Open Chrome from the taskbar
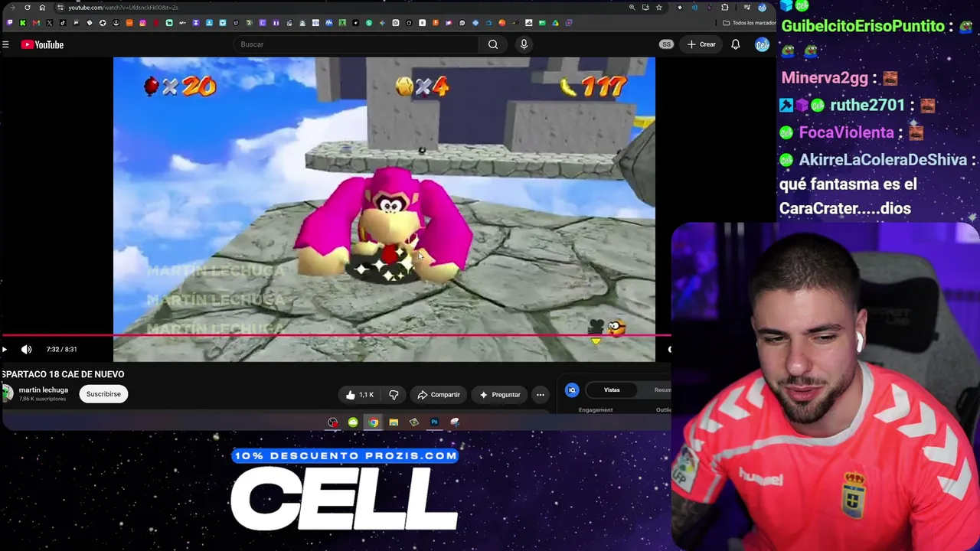The width and height of the screenshot is (980, 551). [x=373, y=422]
